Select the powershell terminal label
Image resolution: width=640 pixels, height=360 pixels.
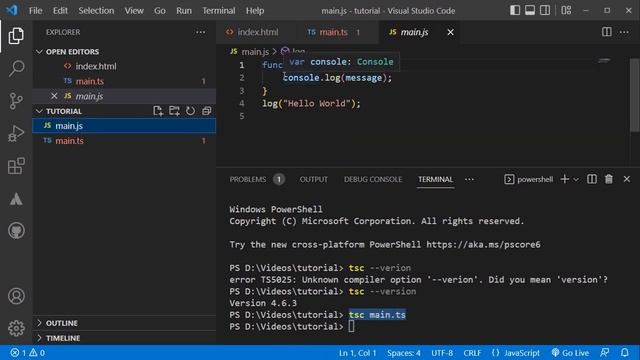click(x=529, y=179)
